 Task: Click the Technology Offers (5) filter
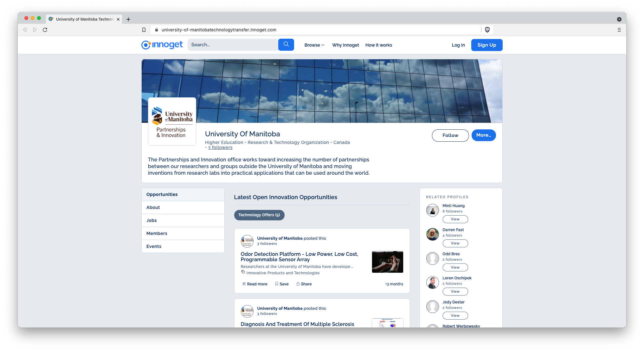point(259,215)
